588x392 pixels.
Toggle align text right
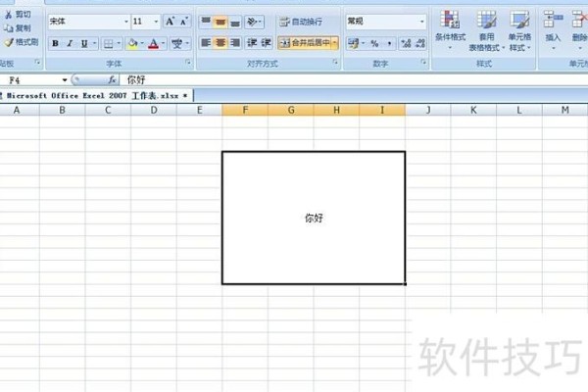click(x=235, y=43)
